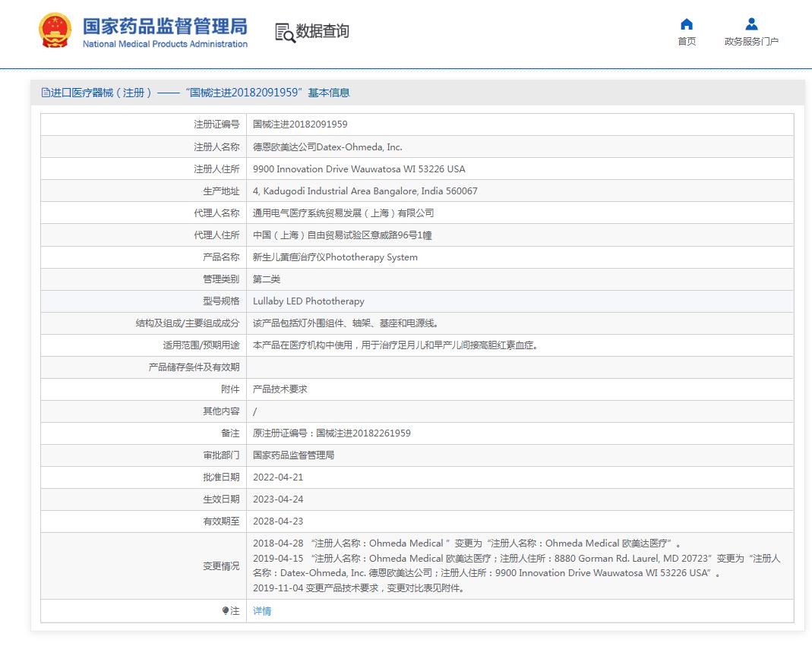The width and height of the screenshot is (812, 649).
Task: Select 第二类 management category value
Action: [x=267, y=279]
